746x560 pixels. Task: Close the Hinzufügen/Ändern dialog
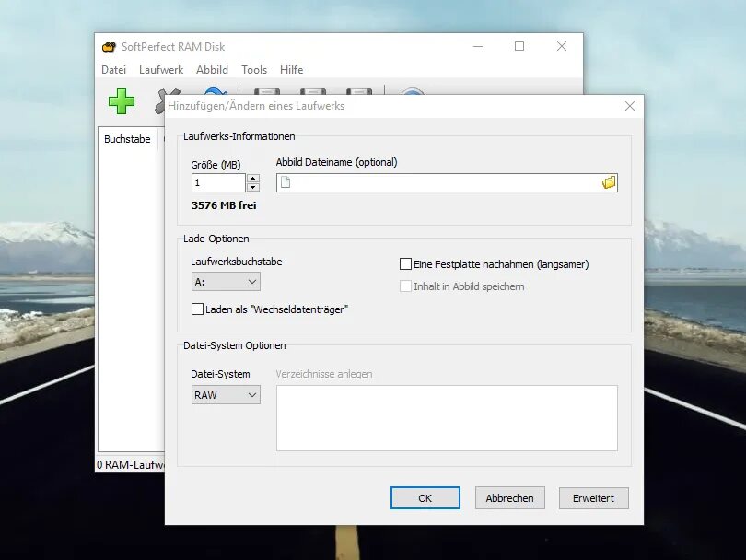tap(629, 106)
